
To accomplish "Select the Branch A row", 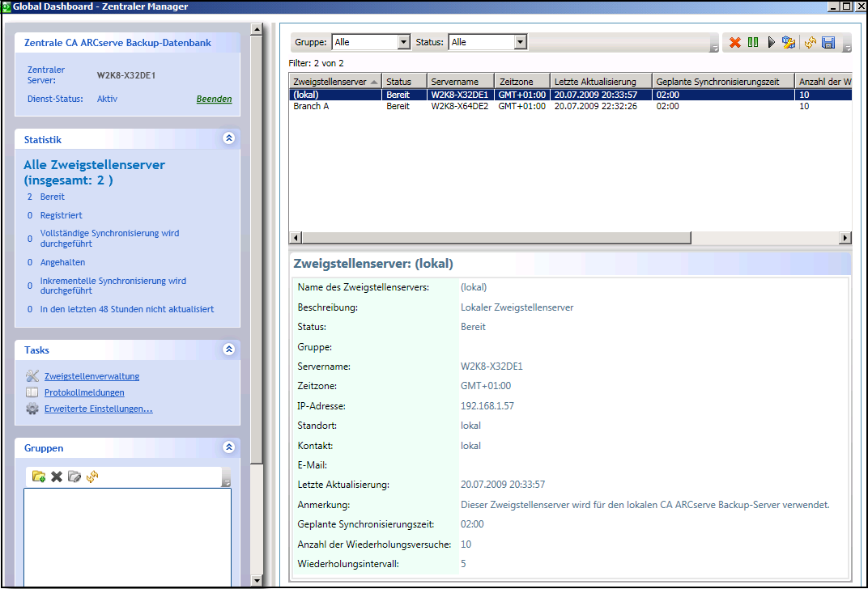I will pos(311,106).
